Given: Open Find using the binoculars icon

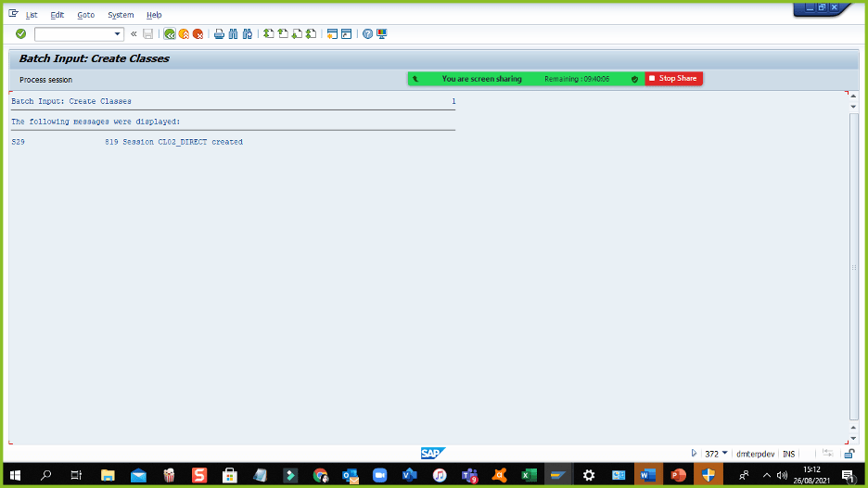Looking at the screenshot, I should pos(233,34).
